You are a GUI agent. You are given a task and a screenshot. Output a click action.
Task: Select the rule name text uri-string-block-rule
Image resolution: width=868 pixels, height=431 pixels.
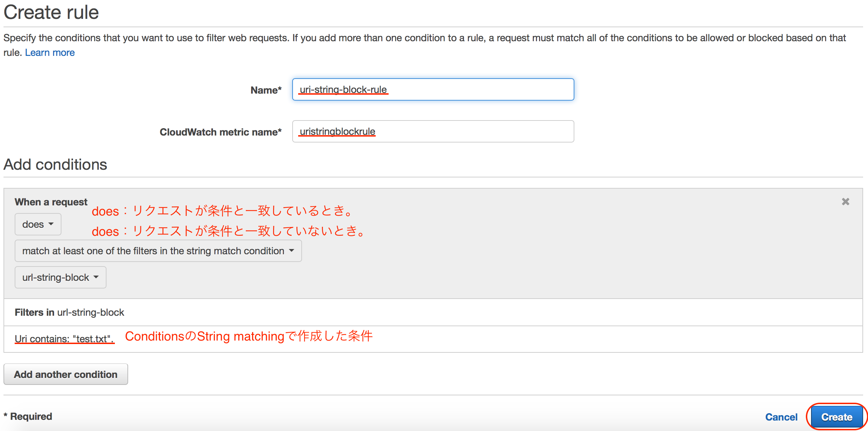[x=343, y=89]
